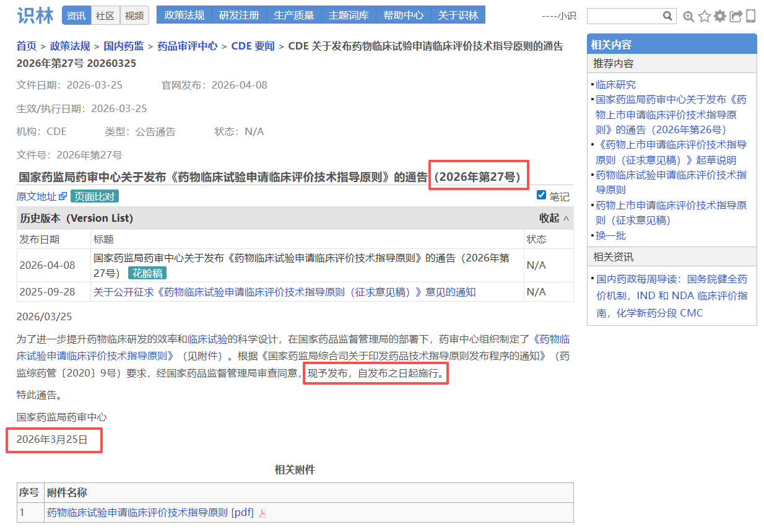
Task: Click the star favorites icon
Action: pyautogui.click(x=704, y=16)
